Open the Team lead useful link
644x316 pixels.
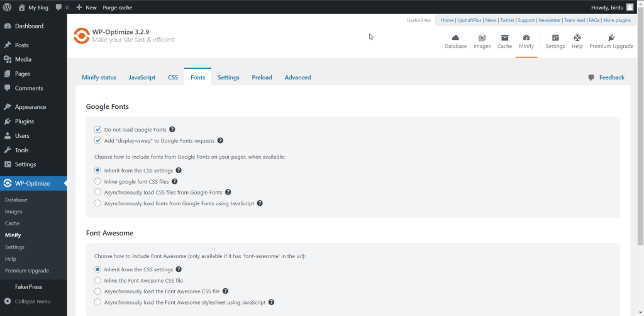pyautogui.click(x=575, y=20)
